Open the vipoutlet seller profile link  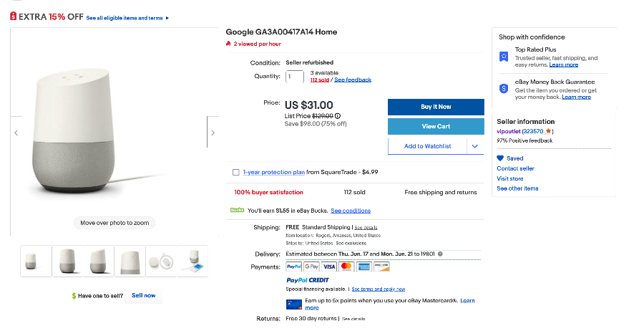tap(509, 131)
